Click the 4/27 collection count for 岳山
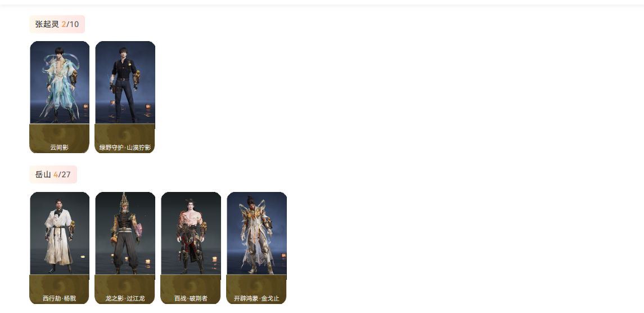This screenshot has height=313, width=644. point(62,175)
